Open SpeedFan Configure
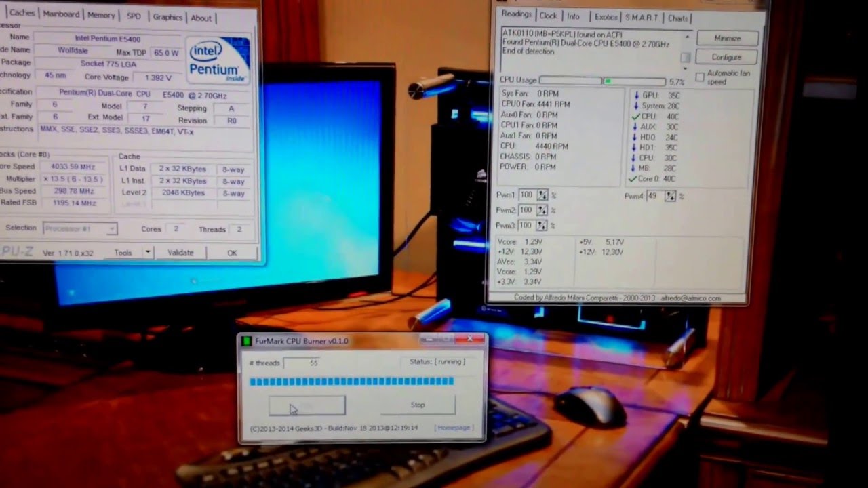Viewport: 868px width, 488px height. click(727, 57)
